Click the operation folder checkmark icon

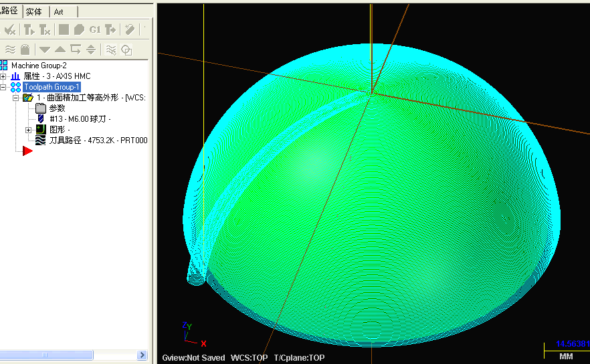(28, 98)
